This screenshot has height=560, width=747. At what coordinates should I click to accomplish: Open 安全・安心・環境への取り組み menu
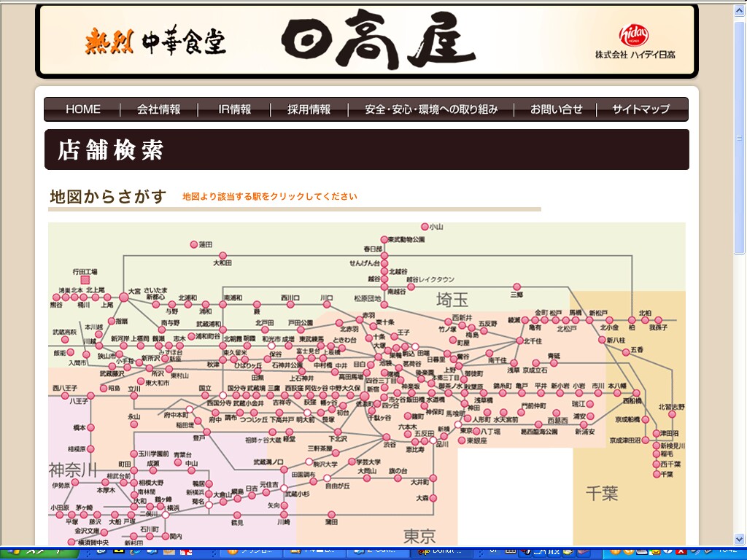click(x=431, y=109)
